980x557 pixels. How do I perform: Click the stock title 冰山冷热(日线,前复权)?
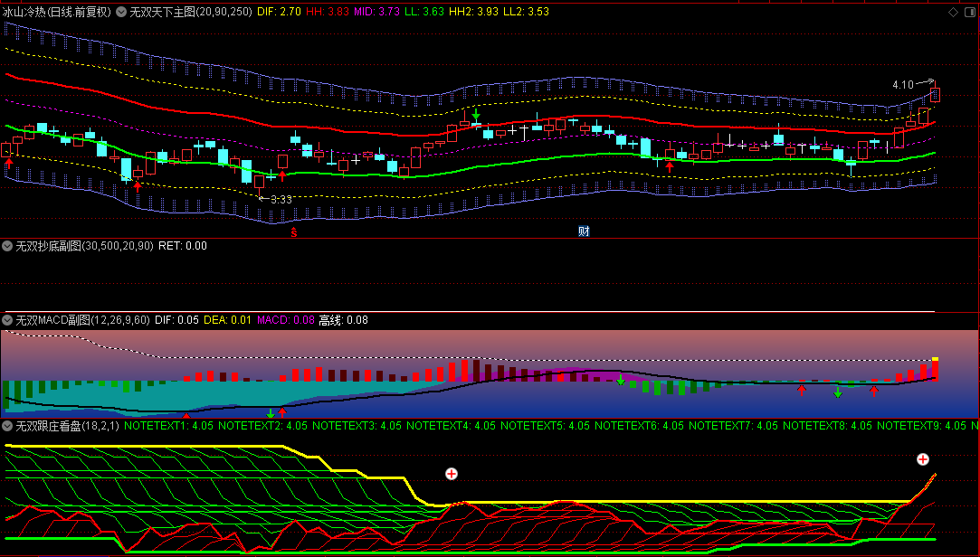click(57, 12)
